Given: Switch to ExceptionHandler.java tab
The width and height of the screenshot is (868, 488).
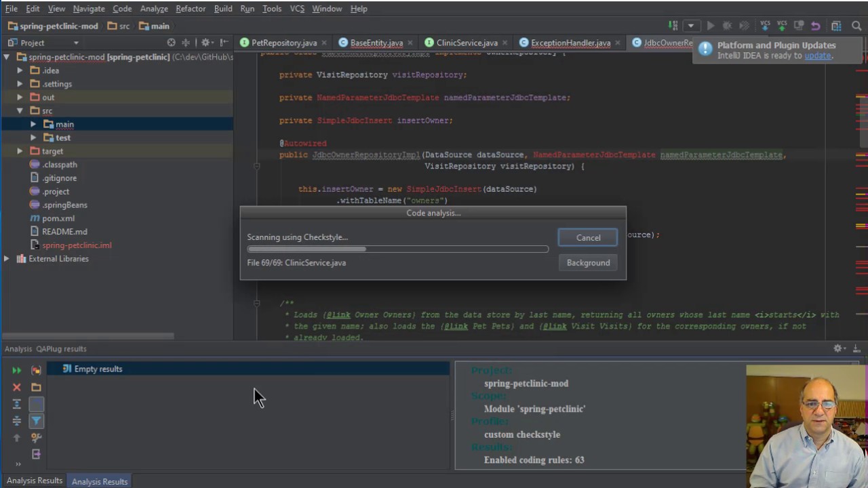Looking at the screenshot, I should (571, 43).
